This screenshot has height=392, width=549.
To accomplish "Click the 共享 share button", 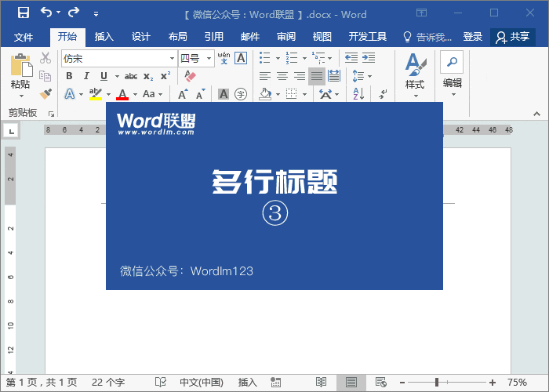I will coord(513,37).
